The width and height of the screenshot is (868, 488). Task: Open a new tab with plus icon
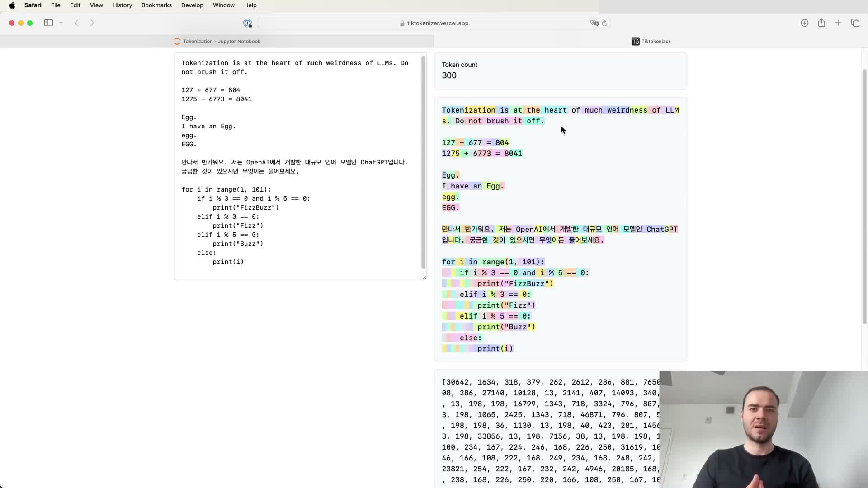click(838, 23)
